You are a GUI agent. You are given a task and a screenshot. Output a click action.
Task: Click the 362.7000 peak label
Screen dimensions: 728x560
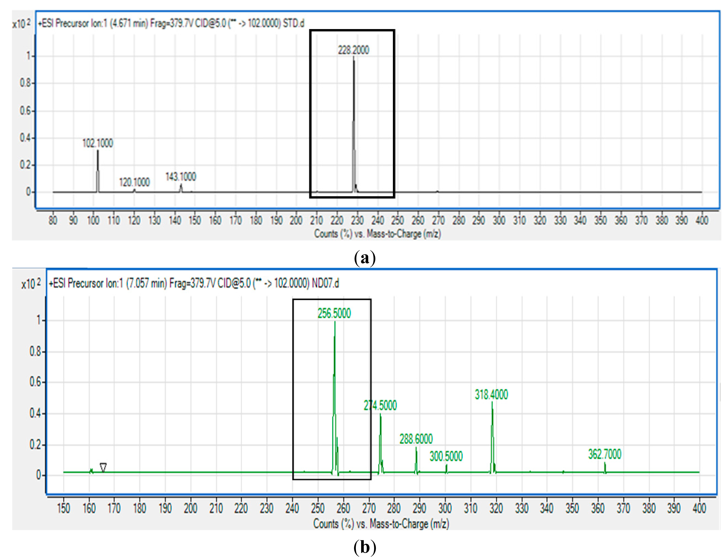click(x=605, y=454)
